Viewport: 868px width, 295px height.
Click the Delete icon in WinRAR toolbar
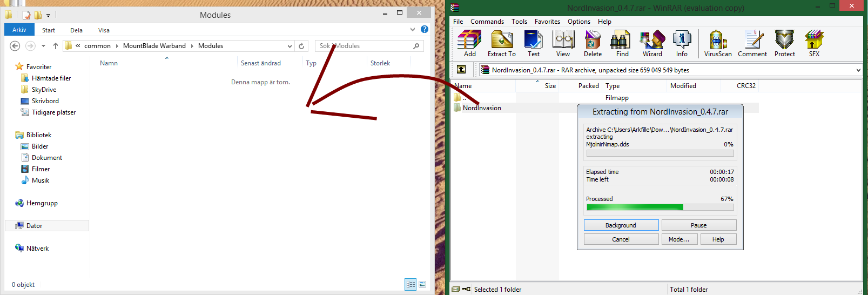tap(593, 43)
